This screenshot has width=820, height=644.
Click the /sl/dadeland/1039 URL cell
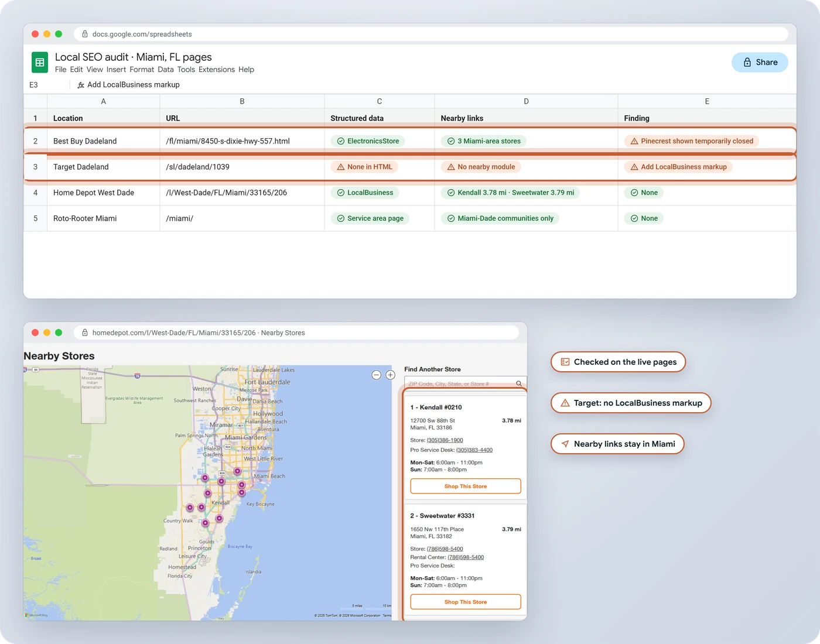(x=242, y=167)
